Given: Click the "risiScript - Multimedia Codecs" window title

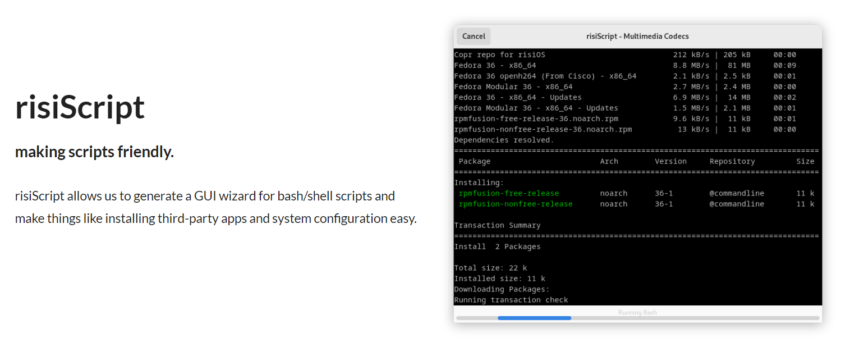Looking at the screenshot, I should coord(637,36).
